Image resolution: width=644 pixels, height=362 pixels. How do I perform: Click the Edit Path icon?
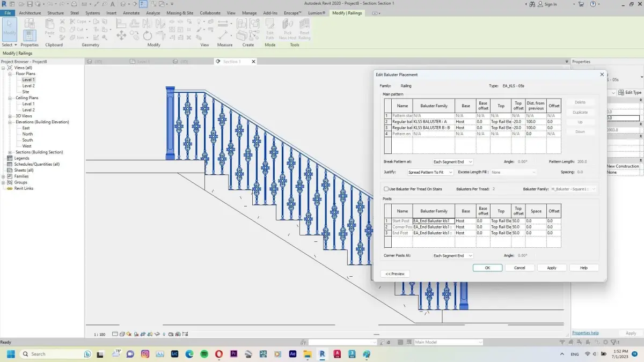tap(270, 29)
